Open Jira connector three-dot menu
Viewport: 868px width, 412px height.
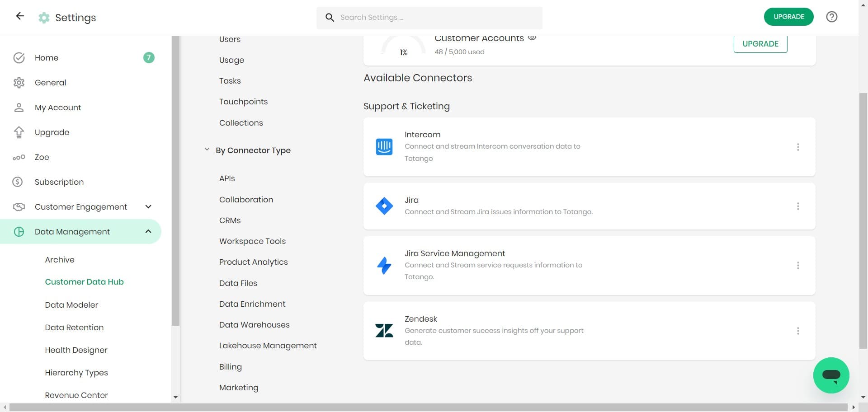pos(798,206)
